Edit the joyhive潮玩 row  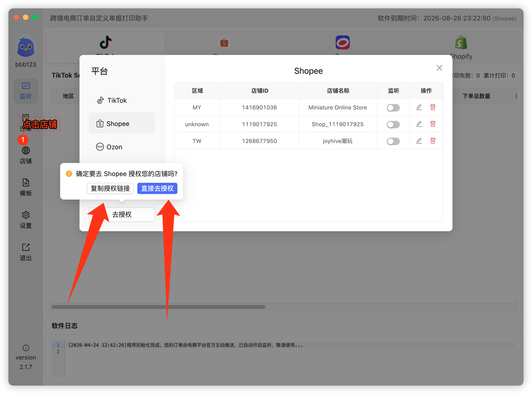click(419, 141)
